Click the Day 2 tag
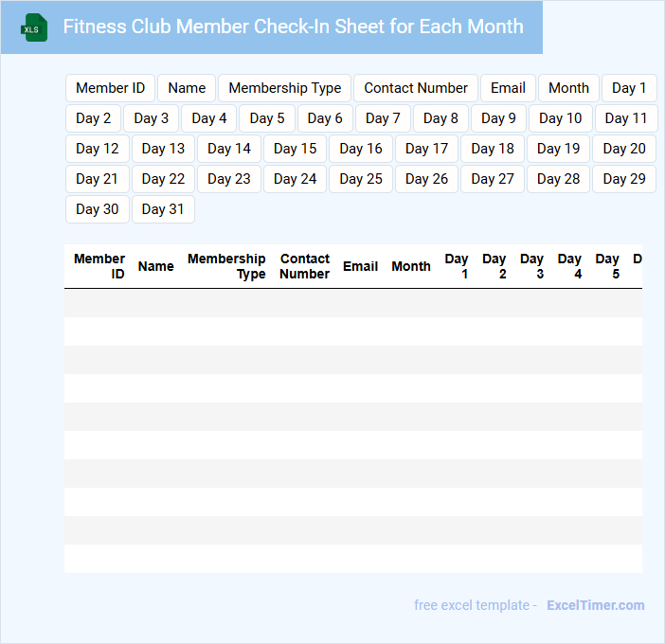This screenshot has height=644, width=665. [93, 118]
